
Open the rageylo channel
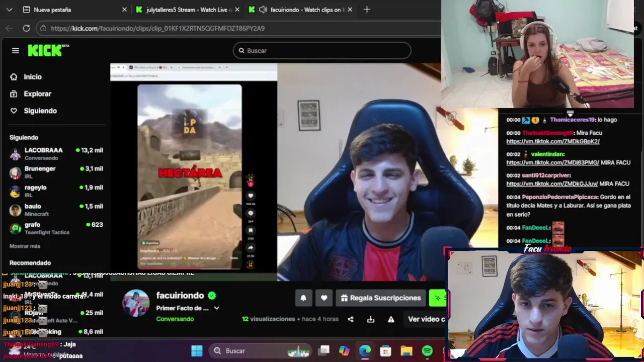[56, 191]
